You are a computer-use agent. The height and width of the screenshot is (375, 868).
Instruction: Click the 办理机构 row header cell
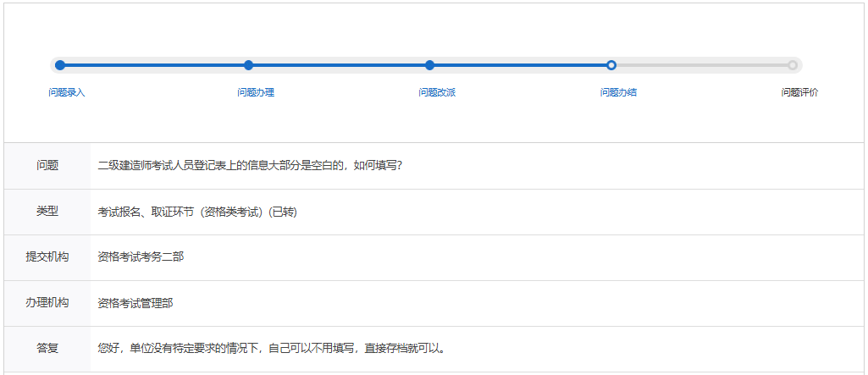(47, 303)
